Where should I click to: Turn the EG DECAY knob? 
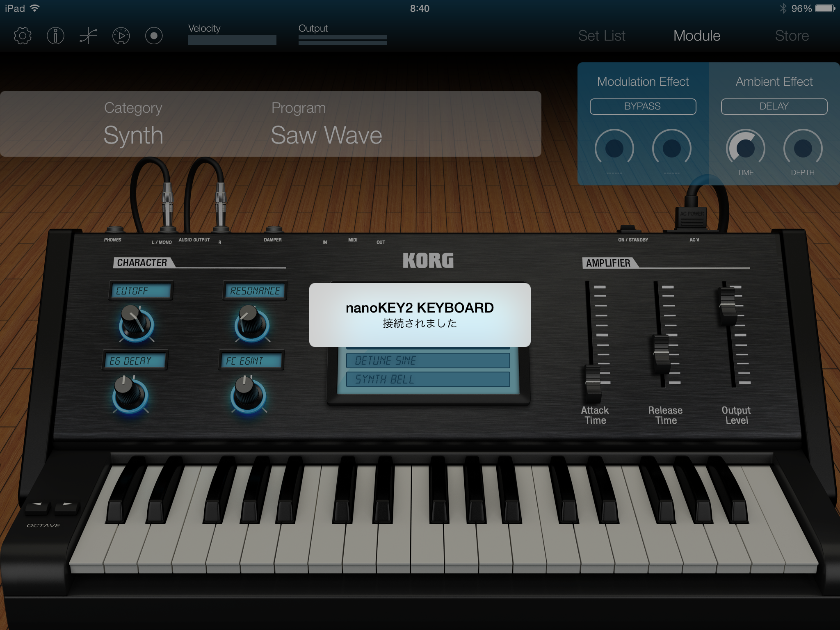(x=130, y=394)
